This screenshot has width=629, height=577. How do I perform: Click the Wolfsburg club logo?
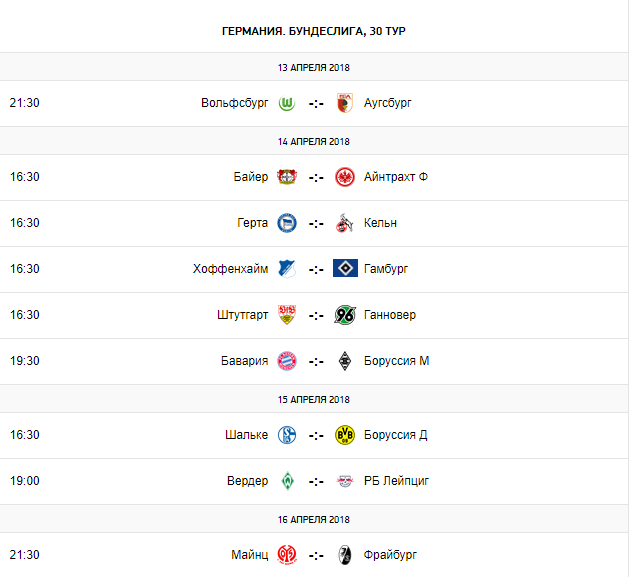point(287,104)
